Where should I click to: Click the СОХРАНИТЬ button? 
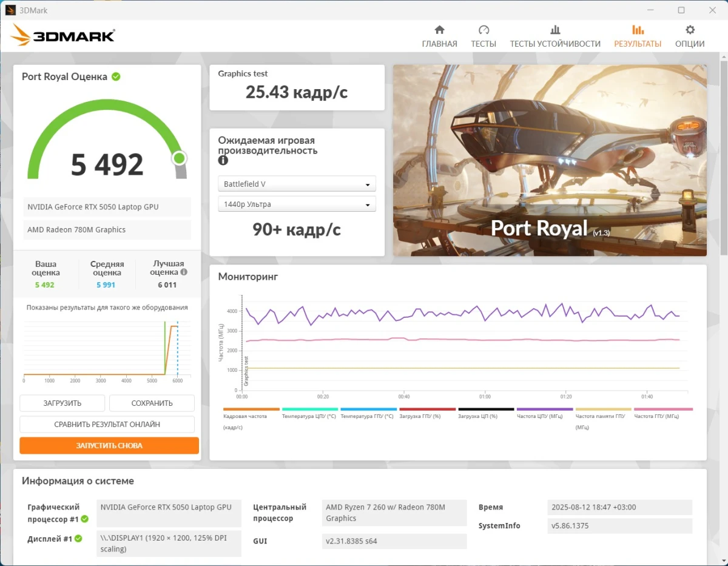[x=152, y=403]
